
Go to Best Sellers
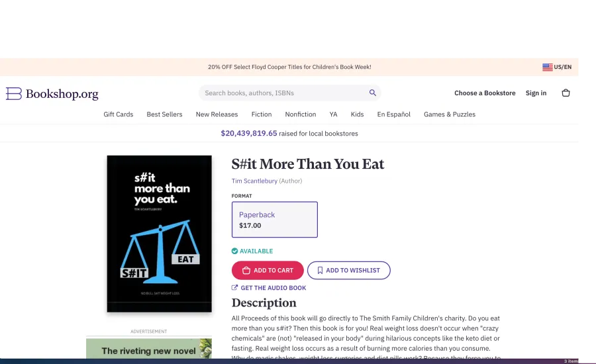164,114
